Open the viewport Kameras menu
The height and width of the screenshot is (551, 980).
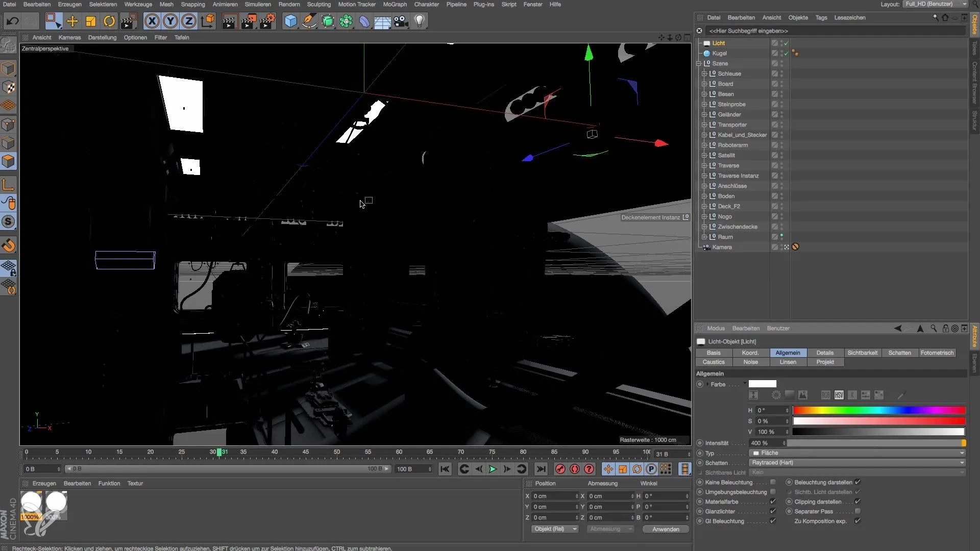pyautogui.click(x=69, y=37)
